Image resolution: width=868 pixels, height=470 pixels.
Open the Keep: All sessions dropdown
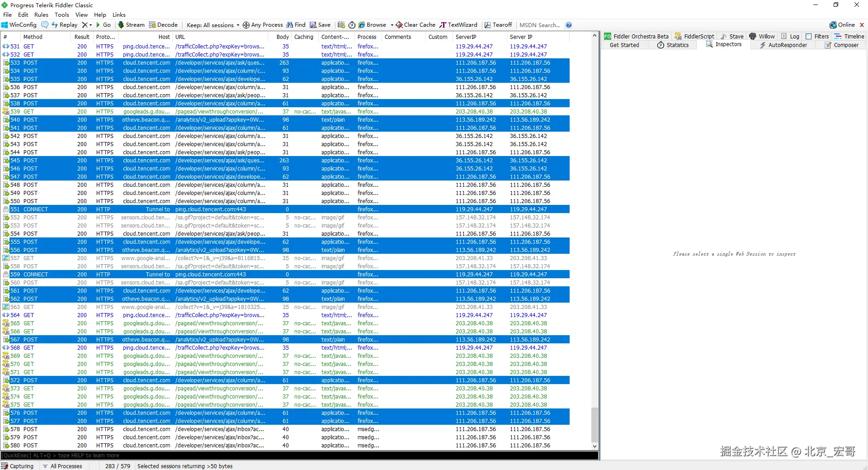coord(213,25)
